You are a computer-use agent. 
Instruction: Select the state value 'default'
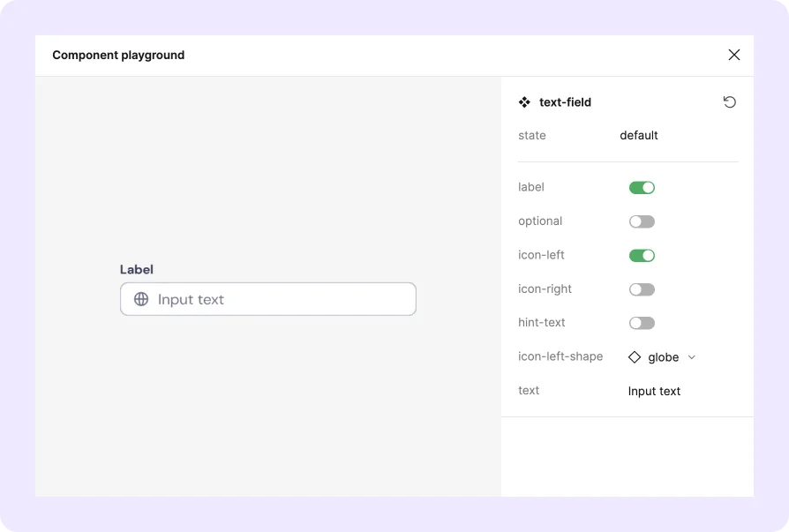point(639,135)
